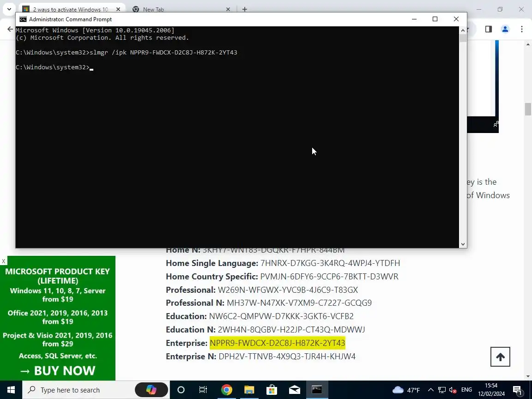The image size is (532, 399).
Task: Select the Command Prompt taskbar icon
Action: point(317,389)
